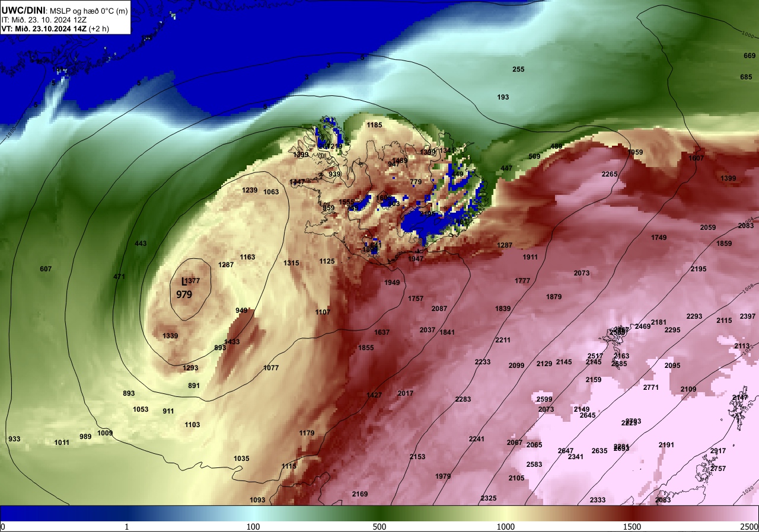Click the value 1839 on the map
Image resolution: width=759 pixels, height=532 pixels.
coord(503,309)
